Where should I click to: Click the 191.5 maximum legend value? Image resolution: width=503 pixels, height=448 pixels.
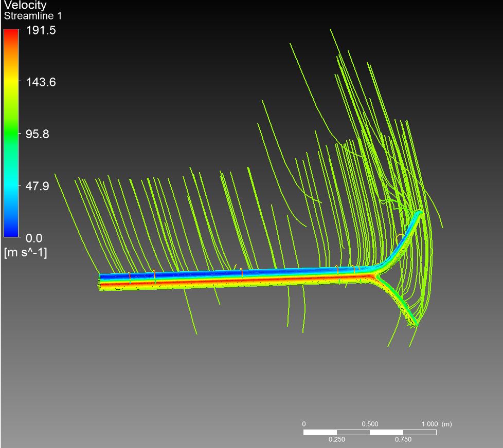point(41,30)
